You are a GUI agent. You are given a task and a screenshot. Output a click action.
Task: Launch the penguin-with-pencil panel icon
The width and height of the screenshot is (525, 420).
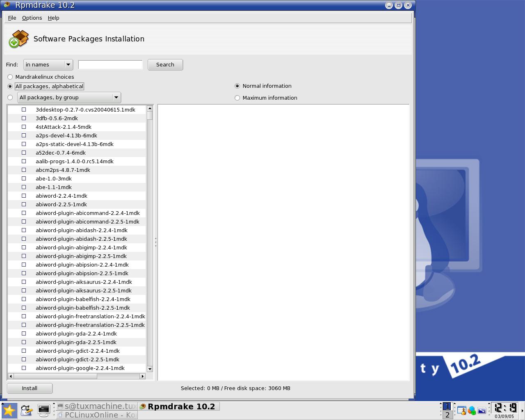click(x=27, y=410)
